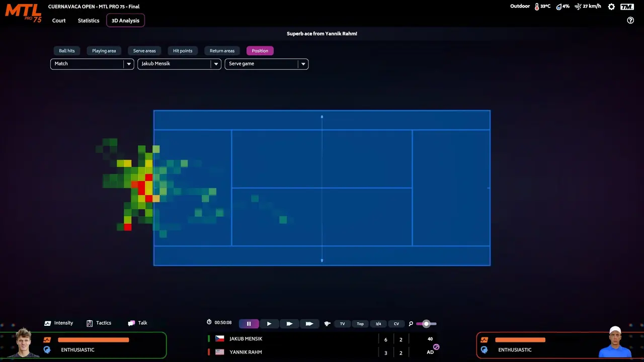Click the Intensity icon

click(48, 323)
